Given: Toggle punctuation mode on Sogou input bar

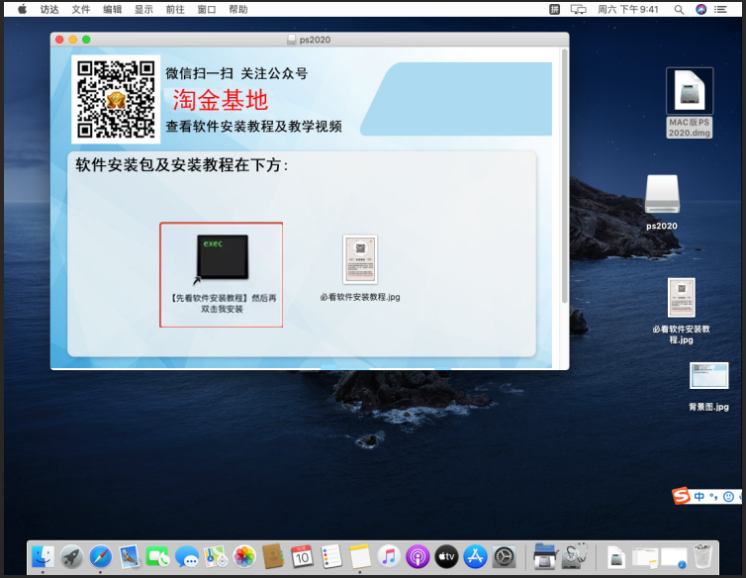Looking at the screenshot, I should point(713,497).
